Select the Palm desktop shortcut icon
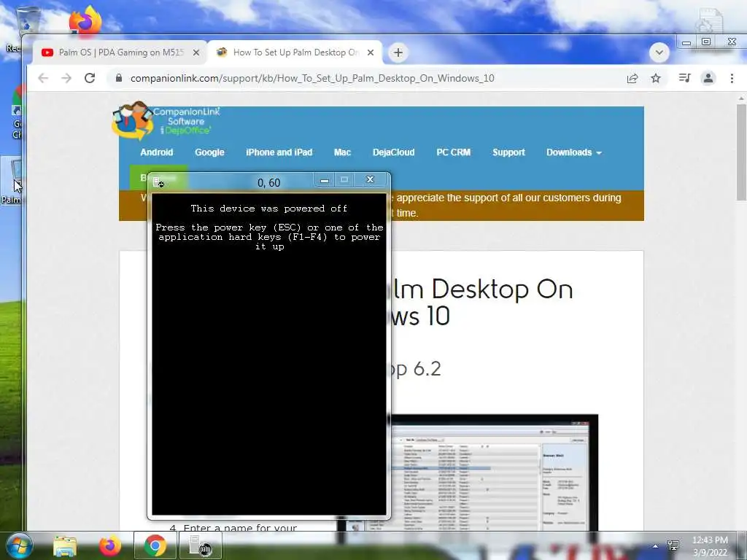The height and width of the screenshot is (560, 747). [12, 182]
